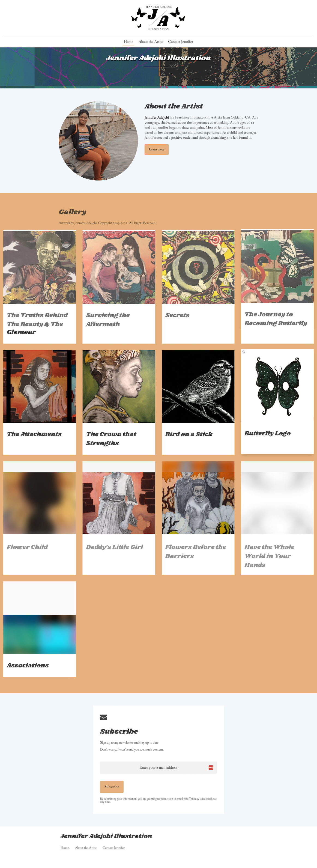Open the Bird on a Stick artwork image
The height and width of the screenshot is (868, 317).
(198, 386)
